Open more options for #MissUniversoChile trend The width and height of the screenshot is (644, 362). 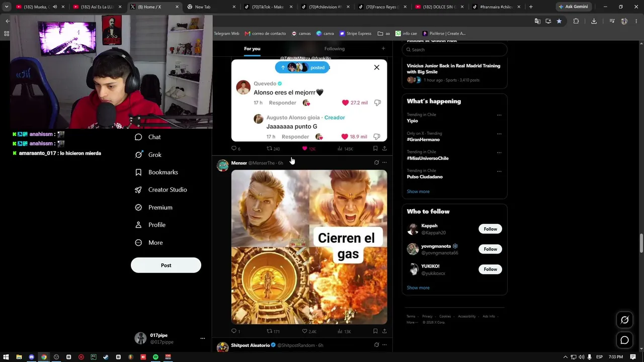[x=499, y=152]
